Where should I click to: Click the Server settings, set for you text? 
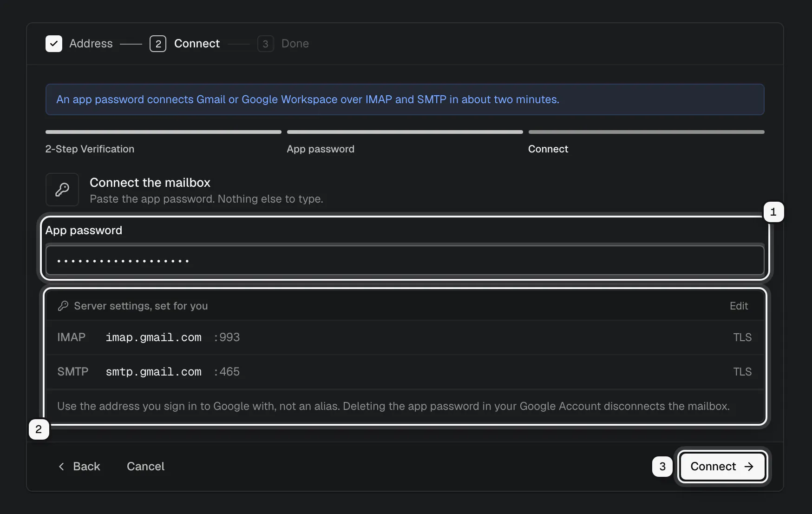pos(141,306)
